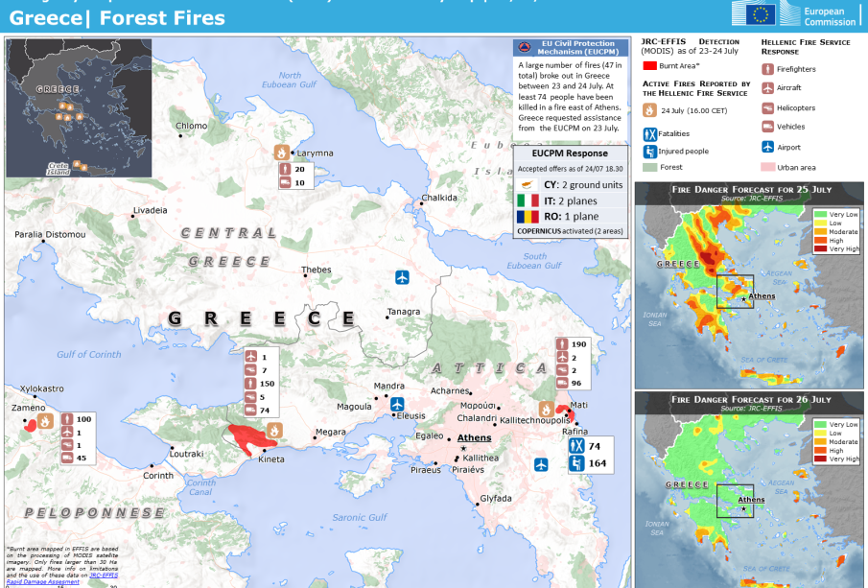Click the Firefighters icon in the legend
This screenshot has height=588, width=868.
(767, 69)
